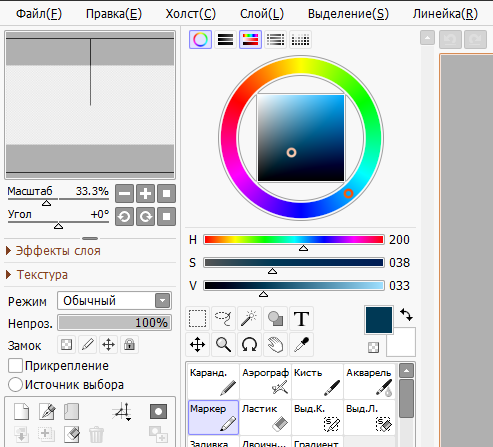The height and width of the screenshot is (447, 493).
Task: Select the Акварель watercolor brush
Action: click(369, 381)
